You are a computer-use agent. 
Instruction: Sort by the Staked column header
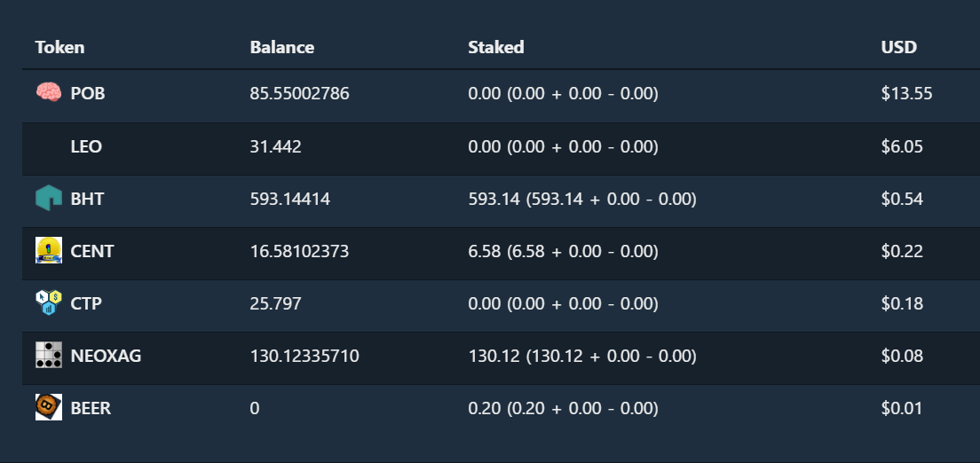pyautogui.click(x=495, y=48)
